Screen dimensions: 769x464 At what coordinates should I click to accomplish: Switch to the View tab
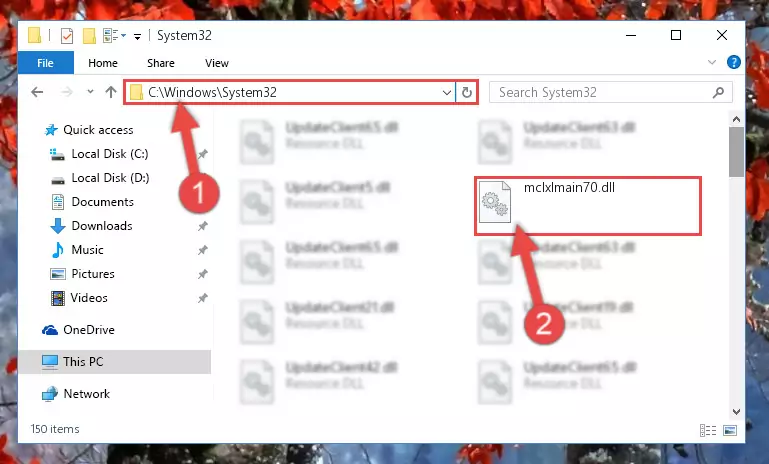coord(217,63)
